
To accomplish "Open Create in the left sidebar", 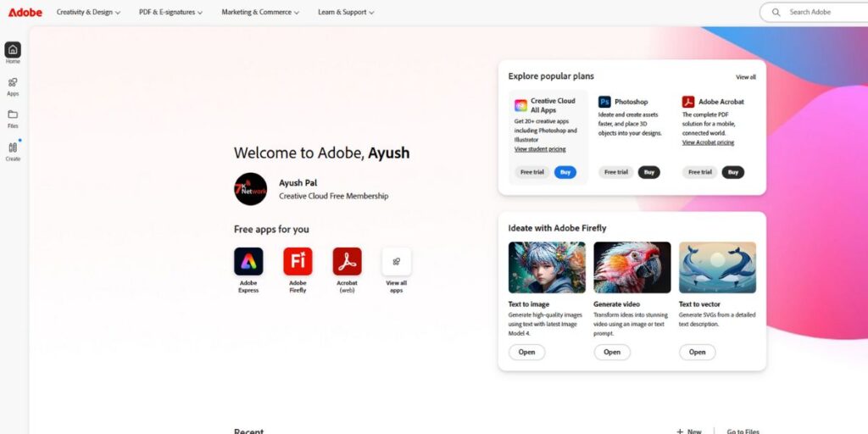I will click(13, 151).
